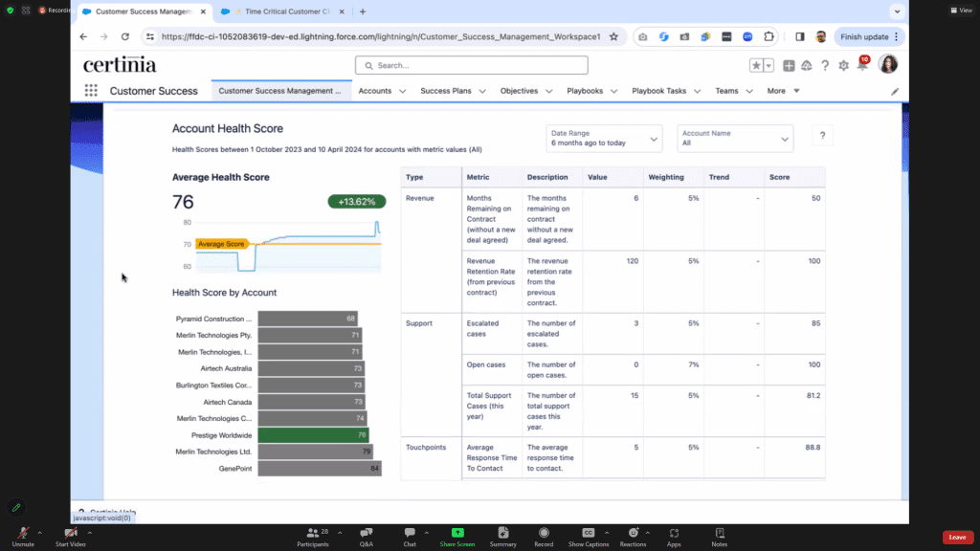The height and width of the screenshot is (551, 980).
Task: Open Participants panel in Zoom
Action: pos(313,537)
